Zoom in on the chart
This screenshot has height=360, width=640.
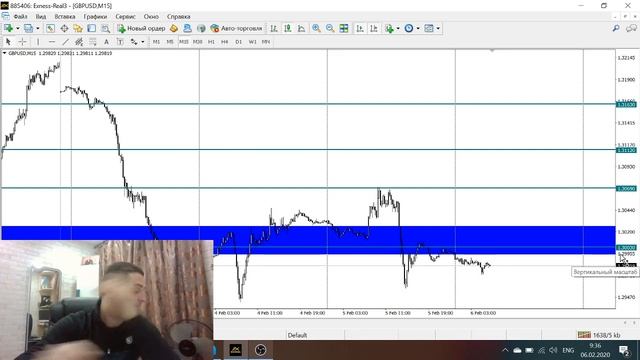point(316,28)
